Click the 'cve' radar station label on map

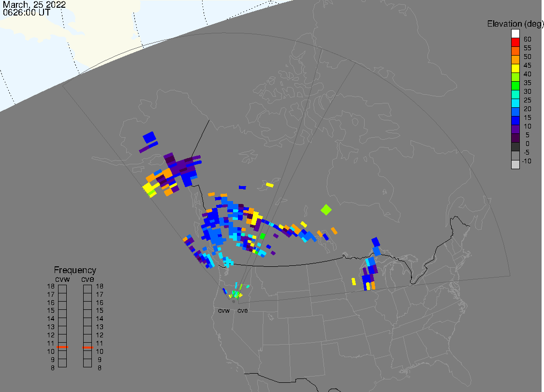[243, 310]
